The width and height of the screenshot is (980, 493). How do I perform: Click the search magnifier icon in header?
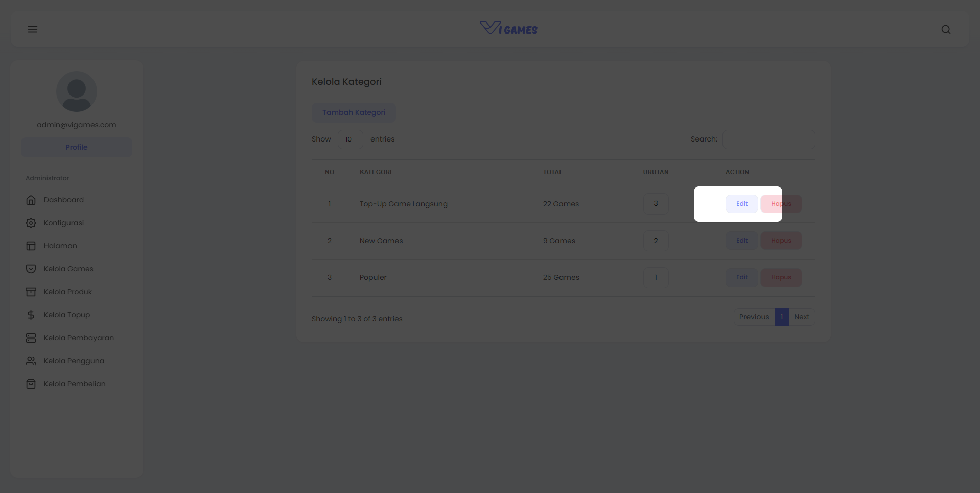click(946, 29)
